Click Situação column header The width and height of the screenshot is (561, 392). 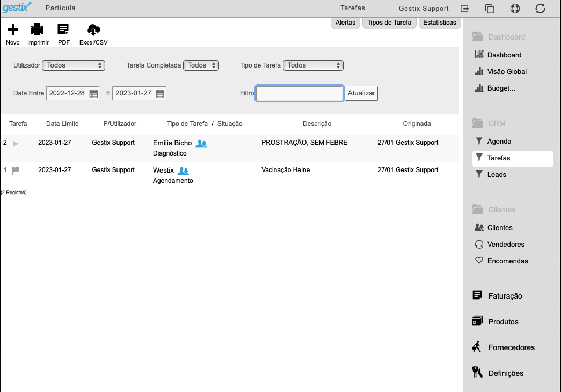point(230,124)
